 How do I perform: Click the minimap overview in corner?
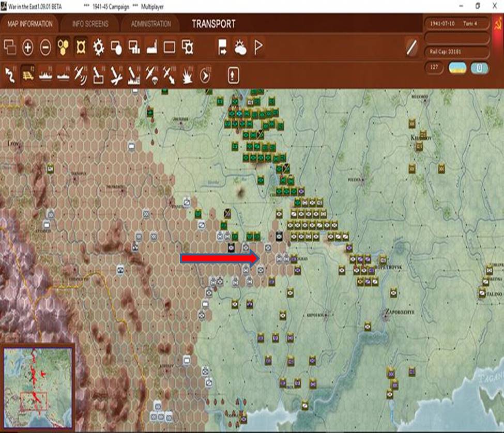tap(38, 388)
